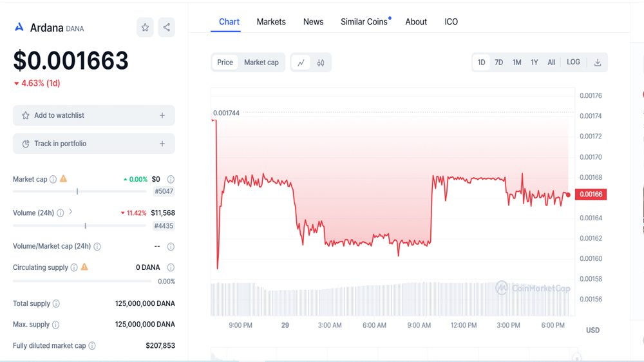Click Circulating supply progress bar
The height and width of the screenshot is (362, 644).
click(x=82, y=281)
